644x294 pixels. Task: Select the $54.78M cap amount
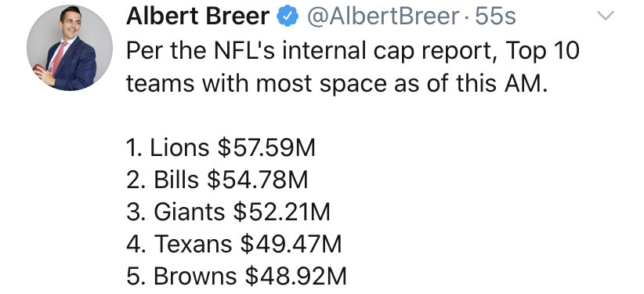[x=257, y=180]
